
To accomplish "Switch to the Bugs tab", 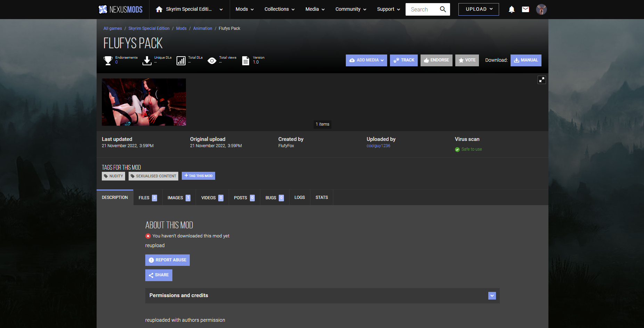I will pos(275,197).
